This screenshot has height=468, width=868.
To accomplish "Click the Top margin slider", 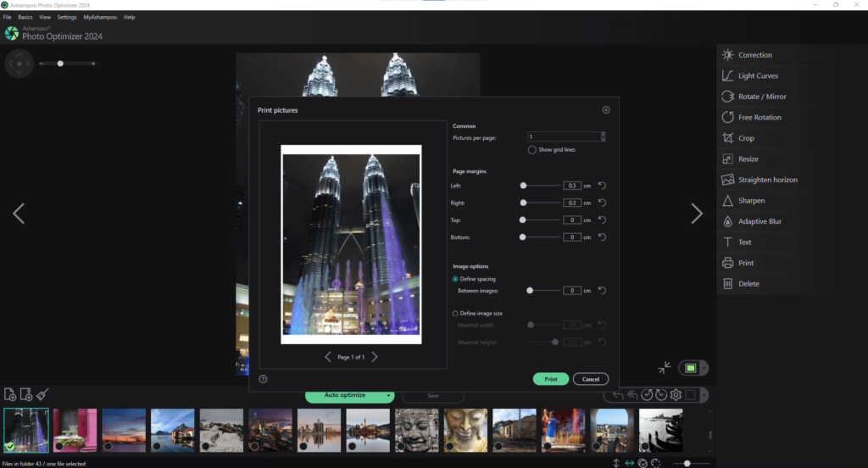I will click(540, 220).
